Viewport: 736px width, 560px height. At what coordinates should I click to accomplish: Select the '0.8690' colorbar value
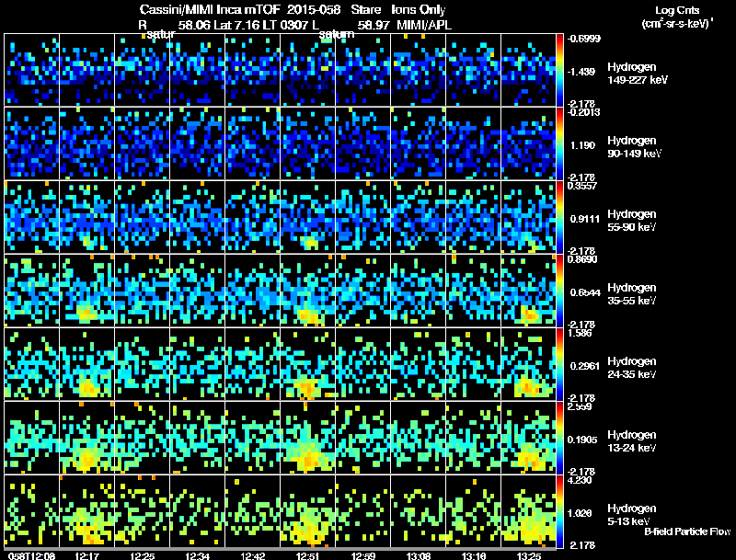click(582, 259)
